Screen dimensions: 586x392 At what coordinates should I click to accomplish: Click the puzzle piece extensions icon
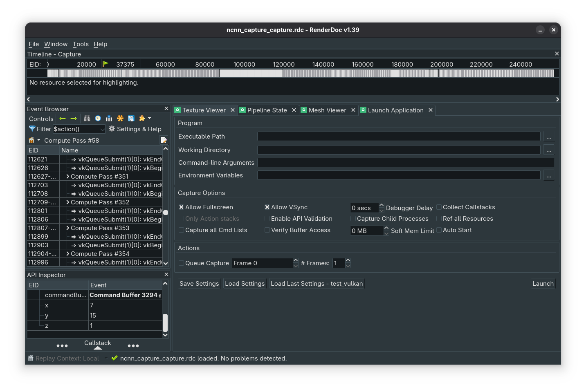pos(142,119)
